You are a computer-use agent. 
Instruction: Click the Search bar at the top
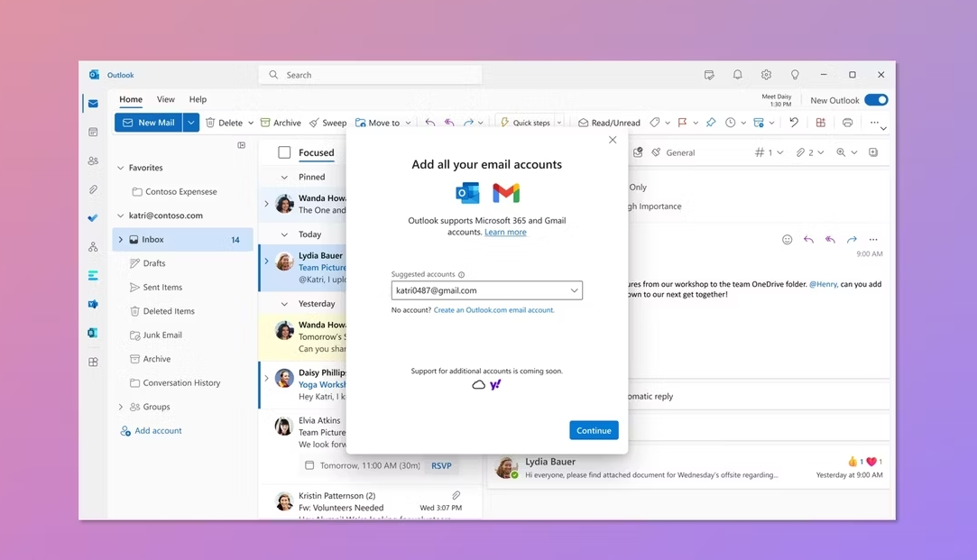(x=370, y=74)
